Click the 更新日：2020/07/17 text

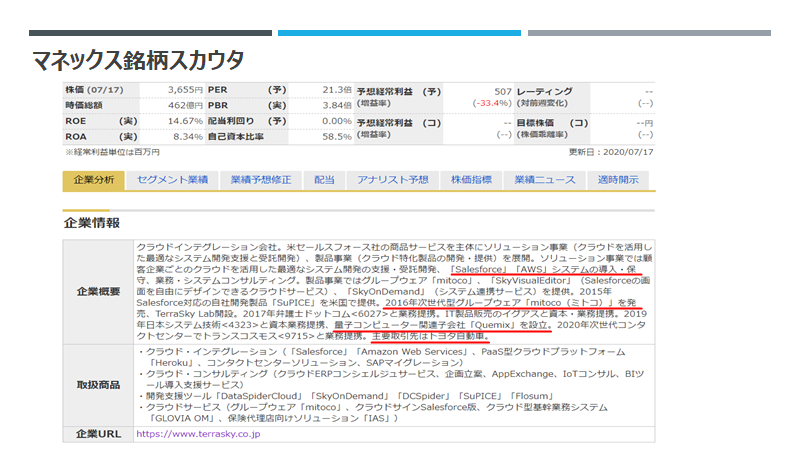click(611, 152)
